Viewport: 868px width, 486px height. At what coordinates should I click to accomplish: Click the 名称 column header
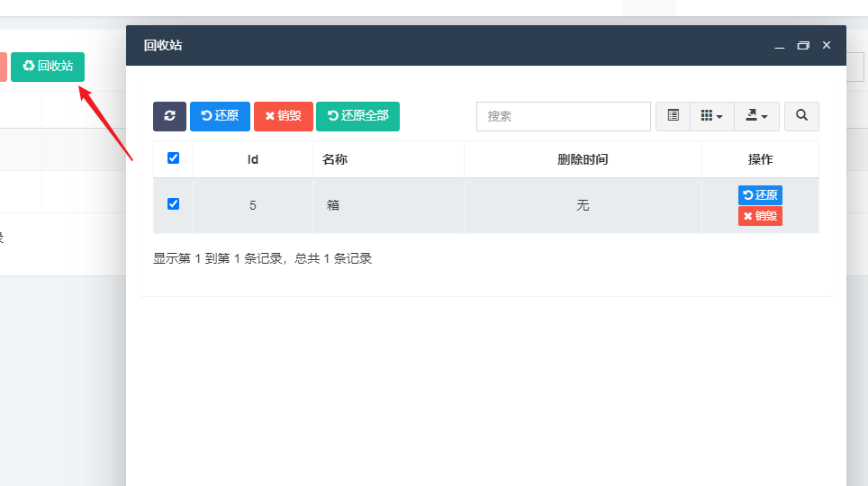point(388,159)
